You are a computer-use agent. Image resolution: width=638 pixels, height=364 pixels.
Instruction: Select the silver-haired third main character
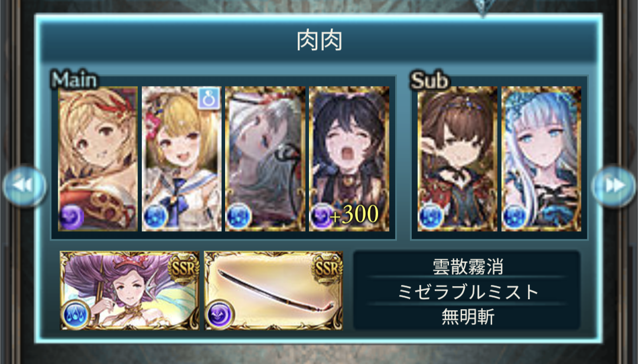[x=265, y=159]
